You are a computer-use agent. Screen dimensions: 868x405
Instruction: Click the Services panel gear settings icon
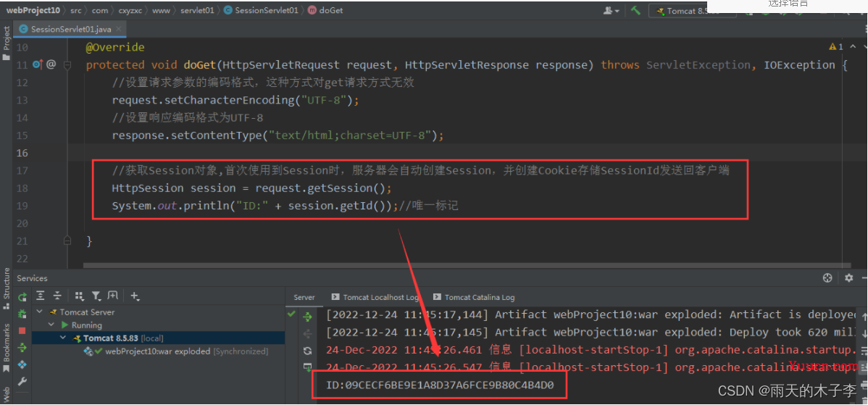pos(848,278)
